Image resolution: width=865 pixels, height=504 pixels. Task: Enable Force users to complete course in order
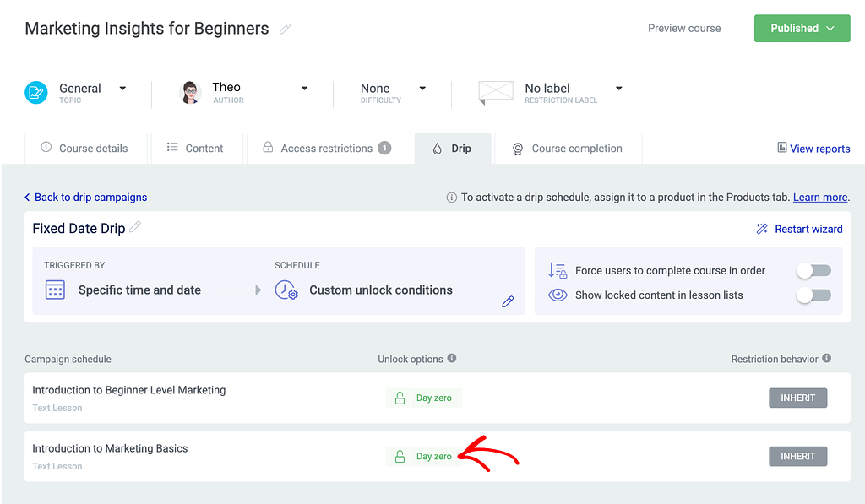point(814,270)
